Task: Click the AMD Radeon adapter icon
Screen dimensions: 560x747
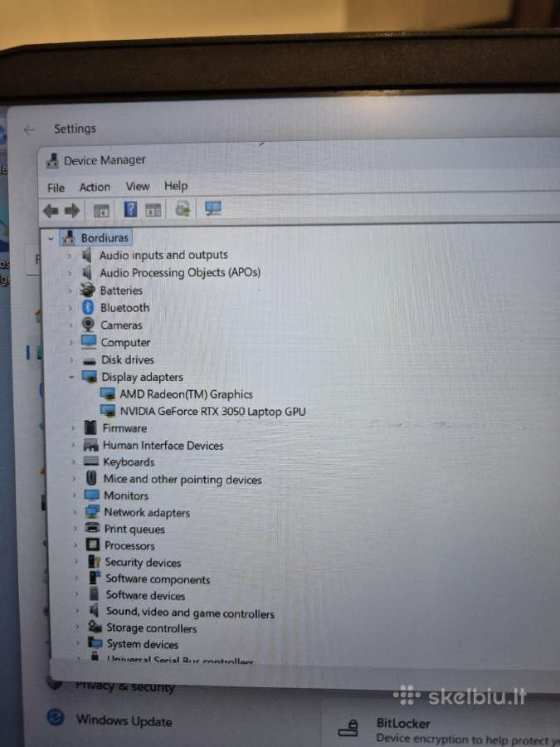Action: point(108,394)
